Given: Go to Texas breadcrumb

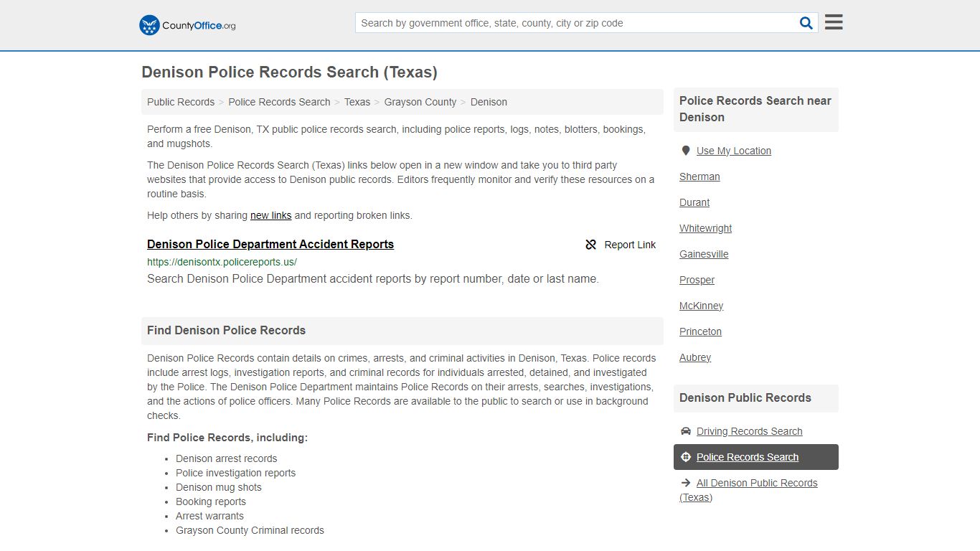Looking at the screenshot, I should tap(357, 102).
